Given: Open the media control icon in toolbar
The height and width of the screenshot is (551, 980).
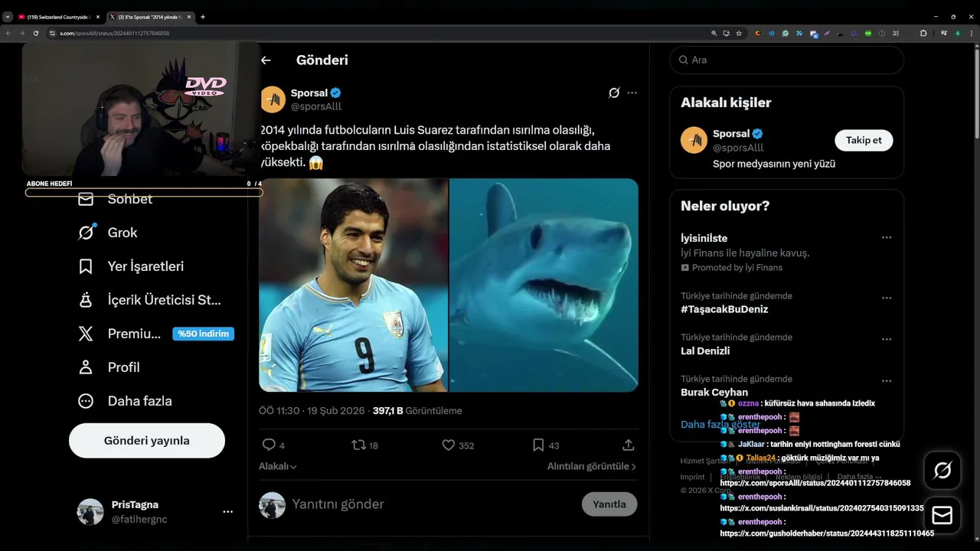Looking at the screenshot, I should click(944, 34).
